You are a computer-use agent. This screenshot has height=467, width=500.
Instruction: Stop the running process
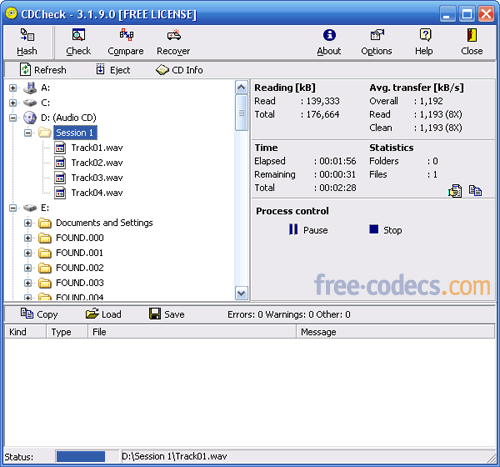pos(386,230)
